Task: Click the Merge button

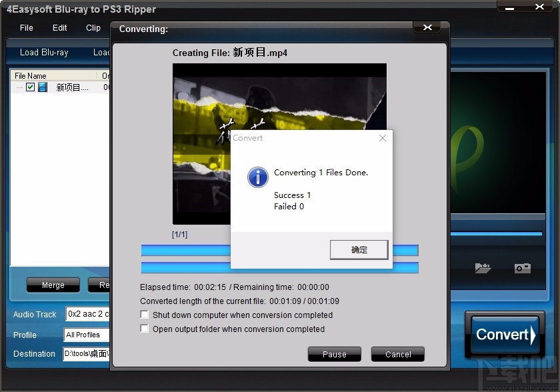Action: tap(53, 285)
